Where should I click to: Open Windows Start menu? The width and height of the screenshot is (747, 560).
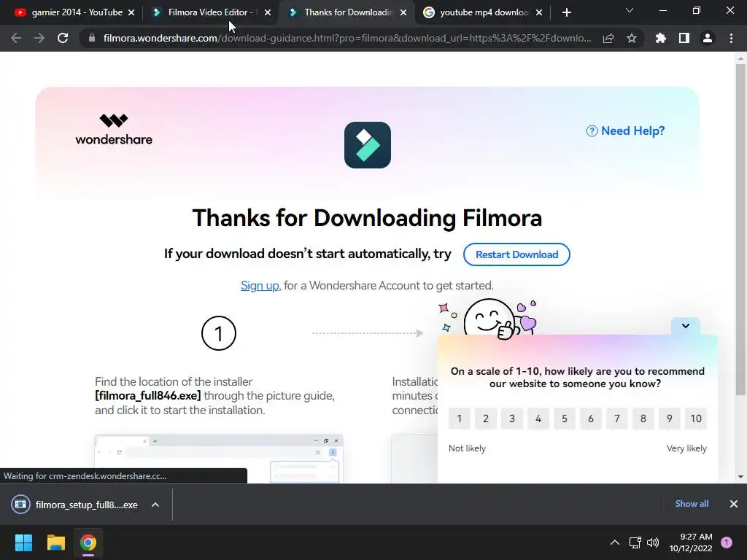tap(23, 542)
